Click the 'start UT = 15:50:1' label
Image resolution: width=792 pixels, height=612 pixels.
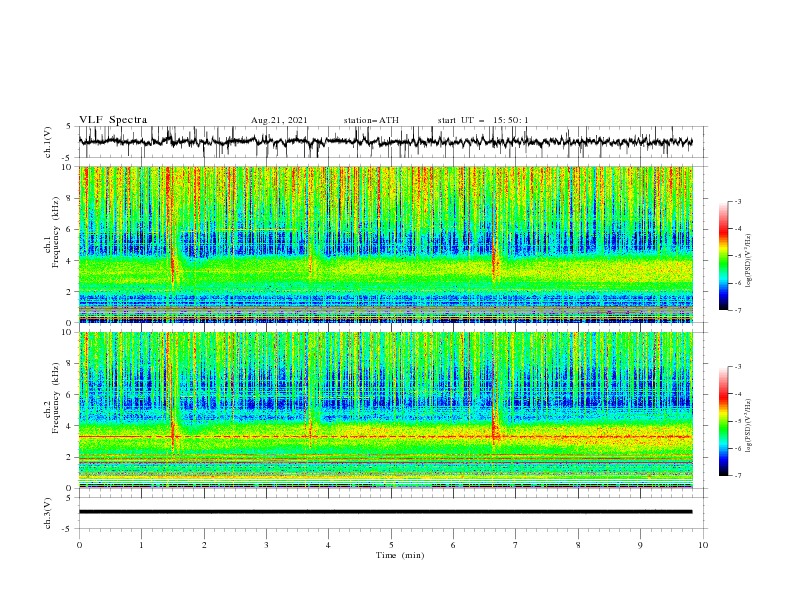483,120
